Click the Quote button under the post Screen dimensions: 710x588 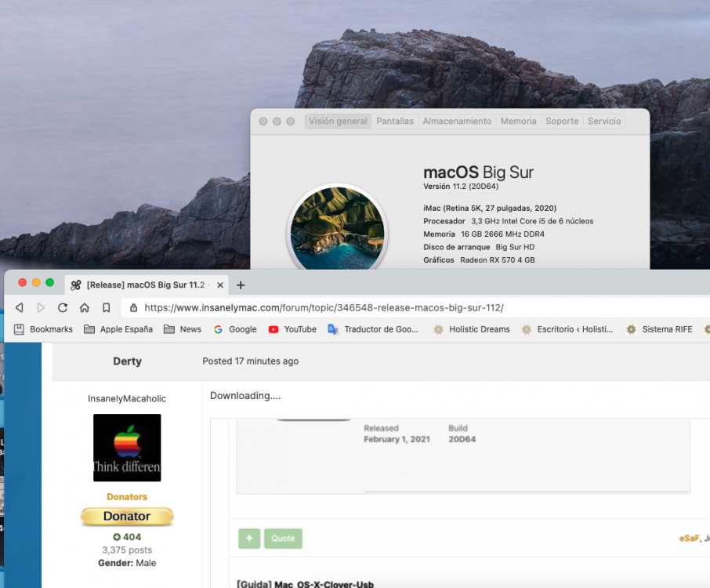(x=283, y=538)
